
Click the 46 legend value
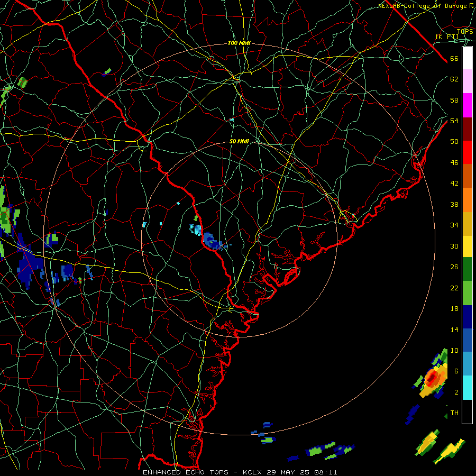tap(454, 163)
